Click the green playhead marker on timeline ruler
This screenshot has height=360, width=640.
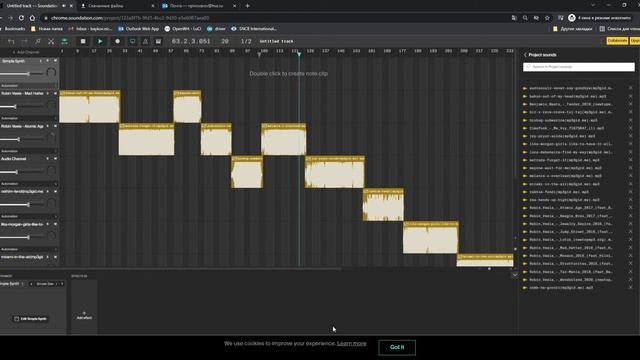[x=299, y=54]
